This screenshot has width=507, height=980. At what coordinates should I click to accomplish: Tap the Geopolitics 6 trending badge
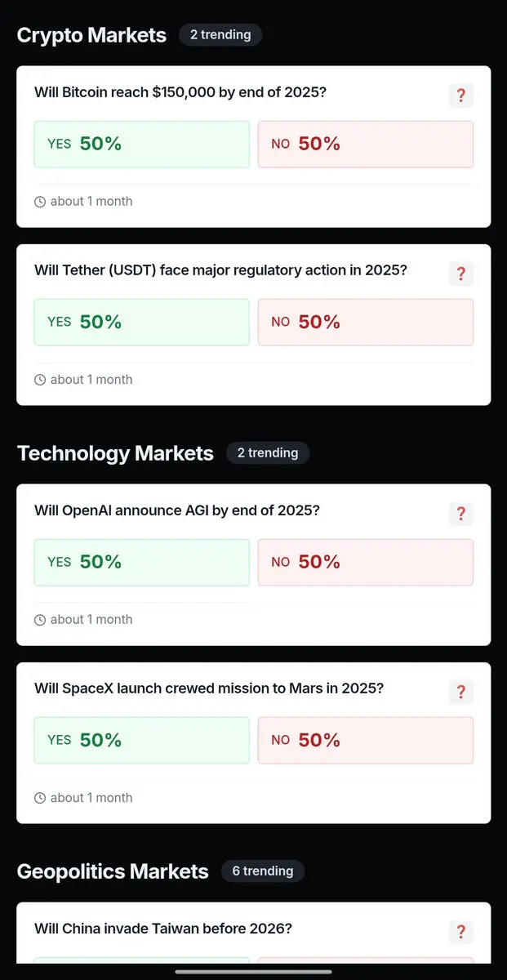point(263,871)
